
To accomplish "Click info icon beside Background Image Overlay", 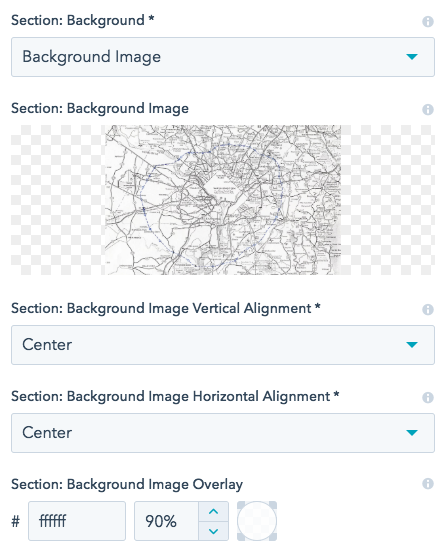I will coord(428,483).
